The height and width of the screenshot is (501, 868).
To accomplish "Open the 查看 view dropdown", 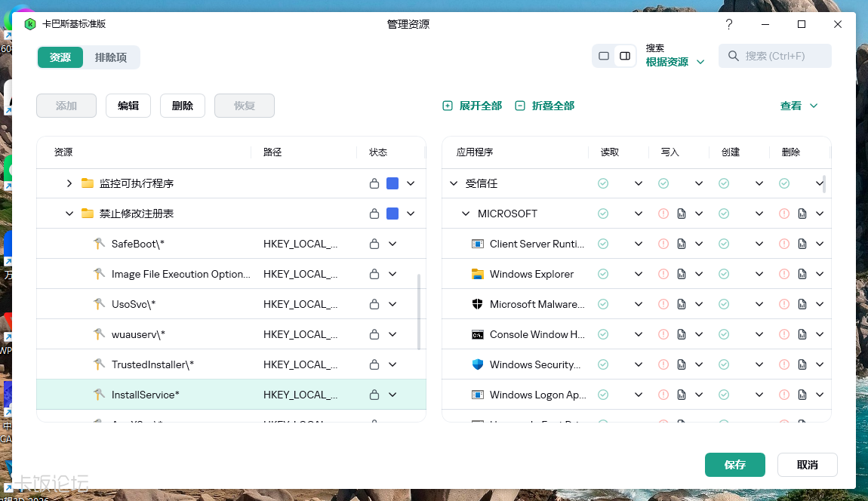I will pyautogui.click(x=799, y=106).
